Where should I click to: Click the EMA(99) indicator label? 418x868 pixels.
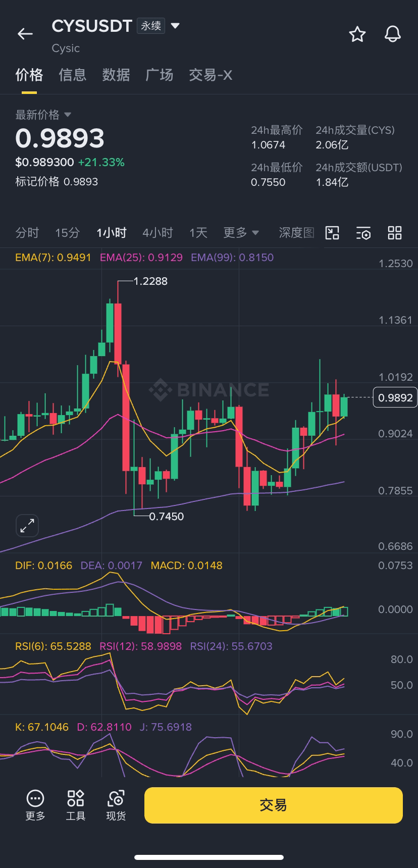point(232,258)
